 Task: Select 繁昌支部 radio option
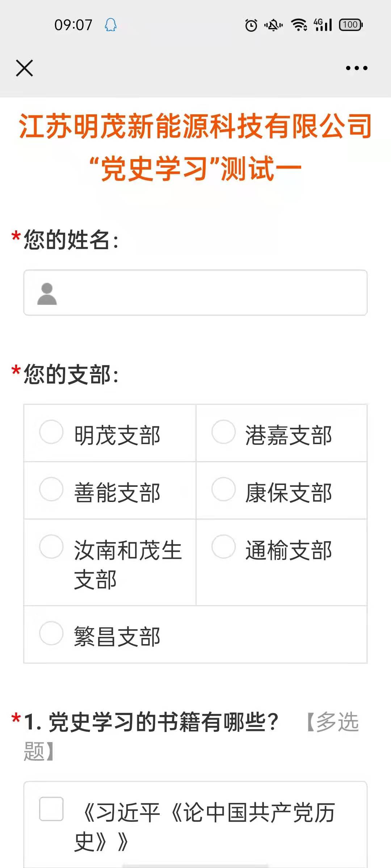tap(51, 633)
